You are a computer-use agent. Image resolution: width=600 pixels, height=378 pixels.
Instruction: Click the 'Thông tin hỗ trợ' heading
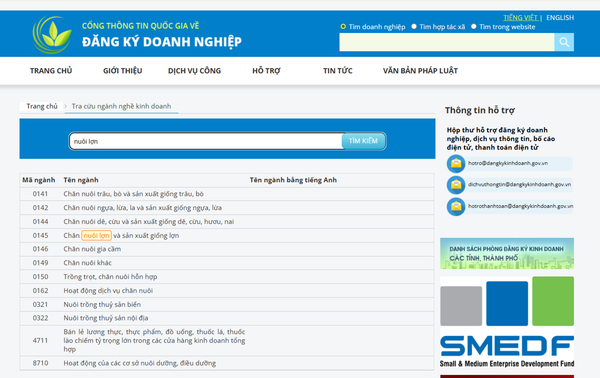pos(479,110)
